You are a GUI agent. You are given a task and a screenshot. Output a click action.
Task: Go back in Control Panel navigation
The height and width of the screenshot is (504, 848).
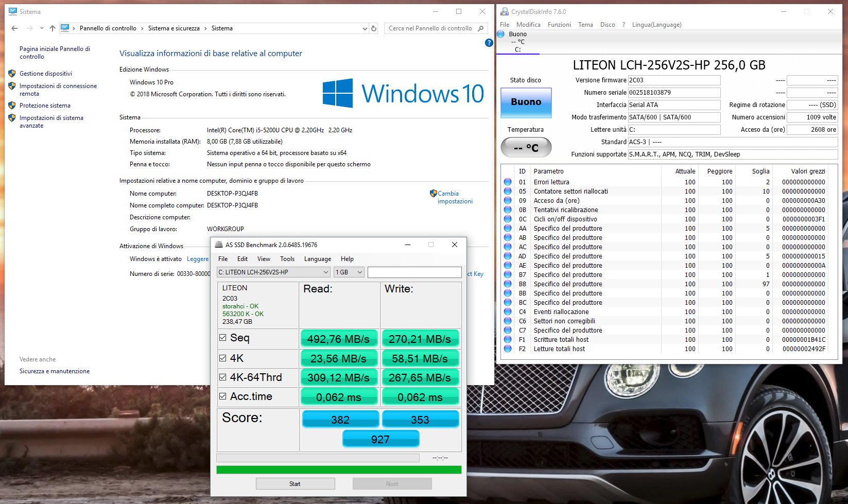[14, 28]
